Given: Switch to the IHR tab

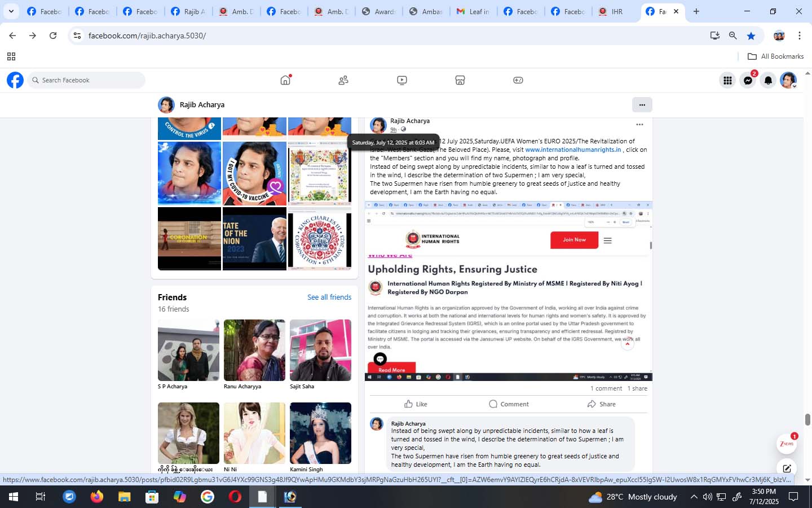Looking at the screenshot, I should (x=616, y=11).
